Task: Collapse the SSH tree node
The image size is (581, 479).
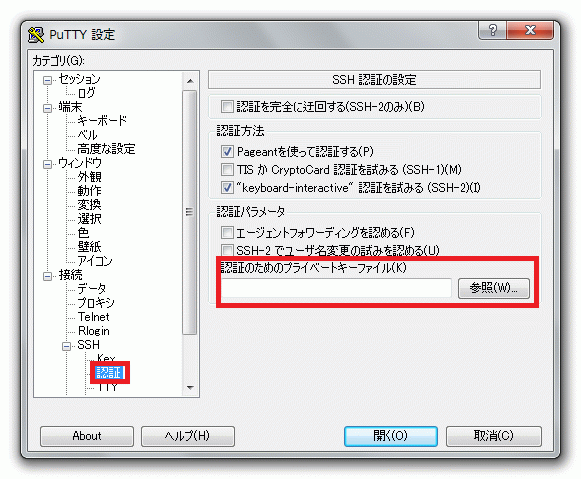Action: click(66, 346)
